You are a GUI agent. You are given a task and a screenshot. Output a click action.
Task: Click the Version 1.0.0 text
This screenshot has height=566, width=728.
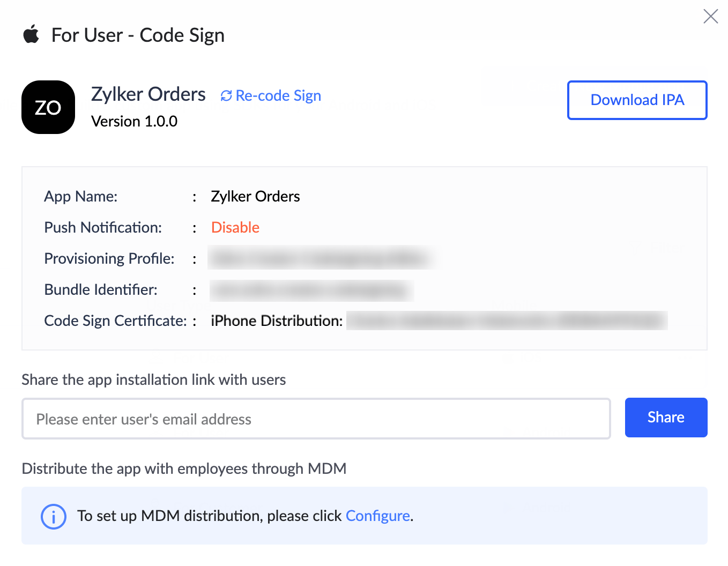point(134,122)
